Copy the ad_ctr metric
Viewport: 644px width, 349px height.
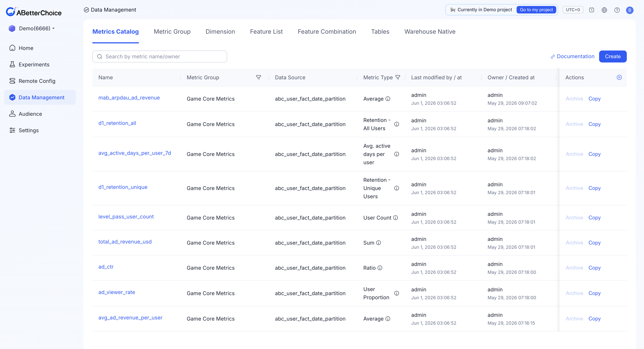click(x=594, y=268)
